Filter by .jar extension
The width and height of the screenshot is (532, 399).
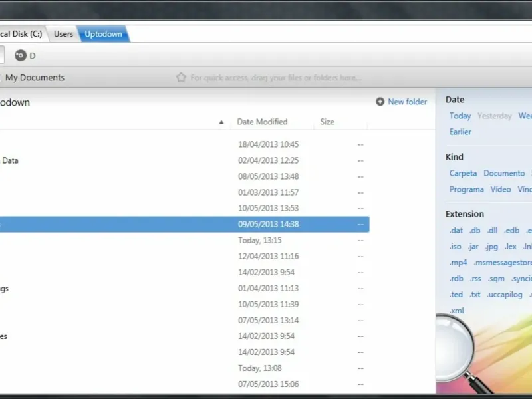pyautogui.click(x=473, y=247)
